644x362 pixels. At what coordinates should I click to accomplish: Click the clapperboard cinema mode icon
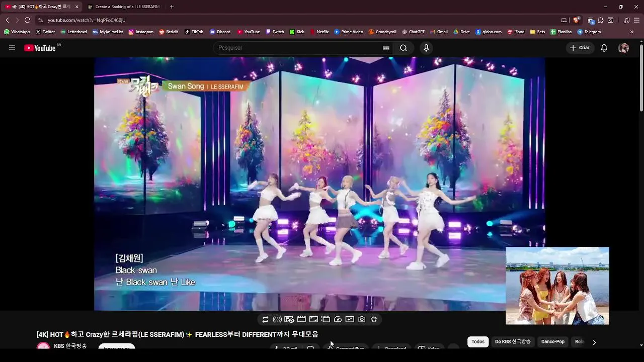pyautogui.click(x=301, y=319)
